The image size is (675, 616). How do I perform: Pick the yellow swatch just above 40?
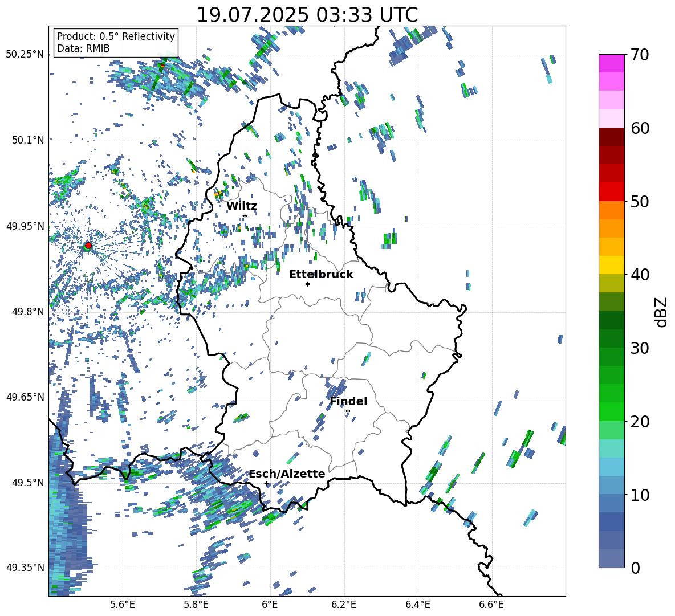(612, 265)
